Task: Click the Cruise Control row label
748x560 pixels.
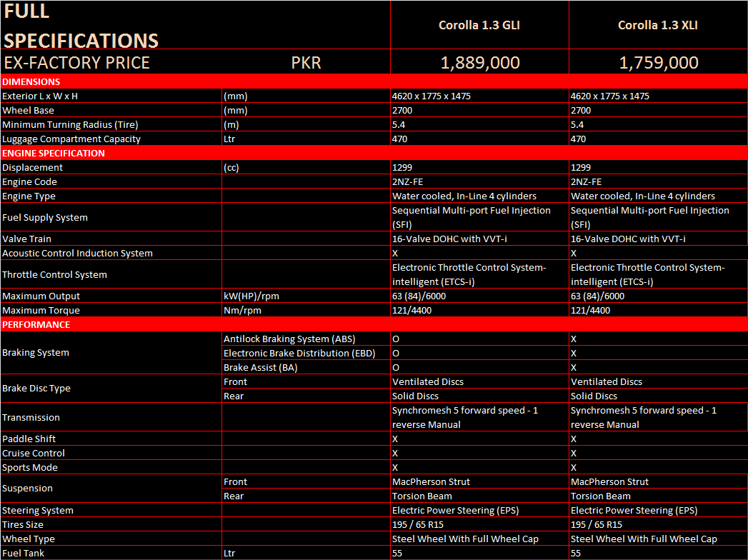Action: pos(34,453)
